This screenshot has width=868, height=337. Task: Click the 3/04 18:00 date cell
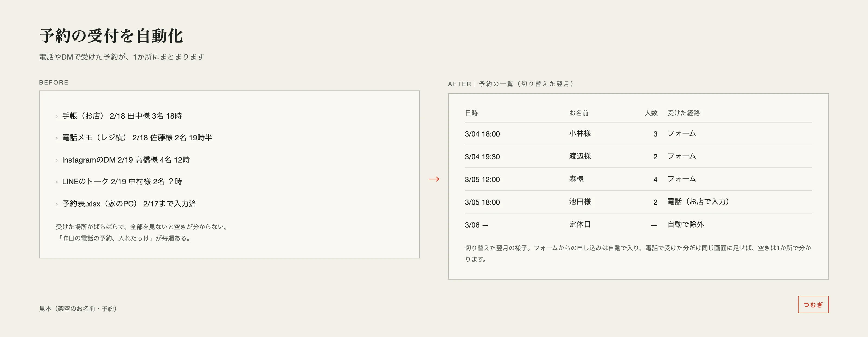[482, 134]
